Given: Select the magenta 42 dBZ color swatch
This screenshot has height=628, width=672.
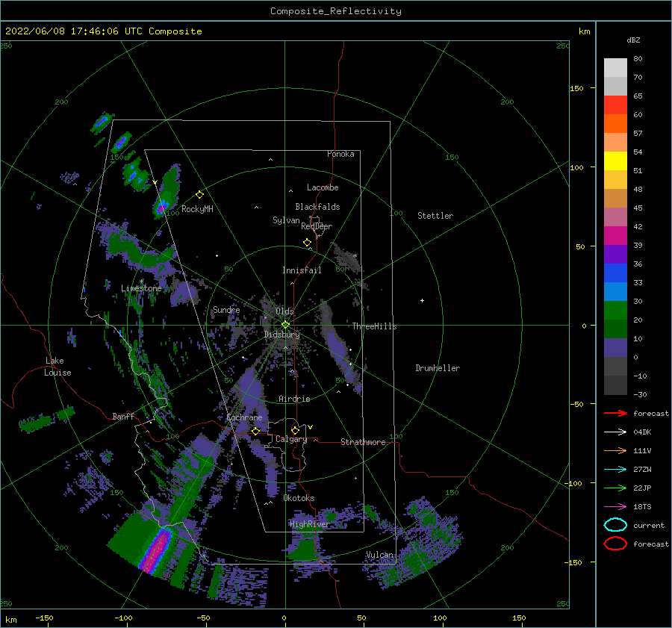Looking at the screenshot, I should 615,235.
